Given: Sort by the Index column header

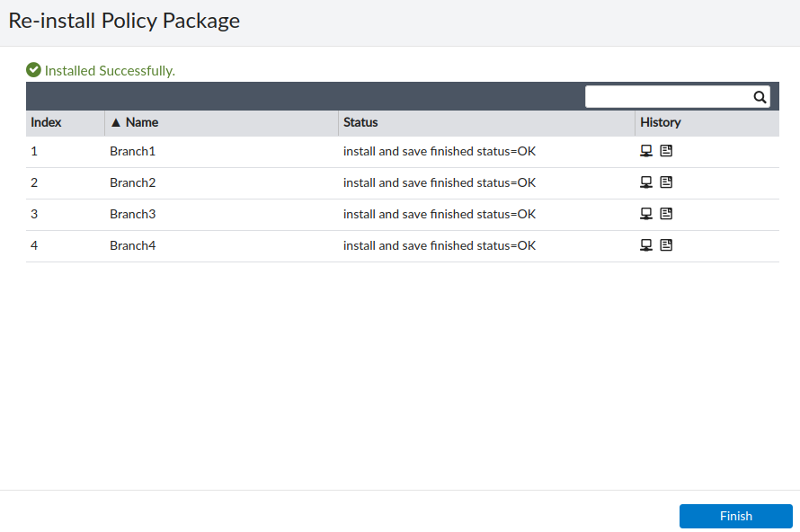Looking at the screenshot, I should [x=46, y=122].
